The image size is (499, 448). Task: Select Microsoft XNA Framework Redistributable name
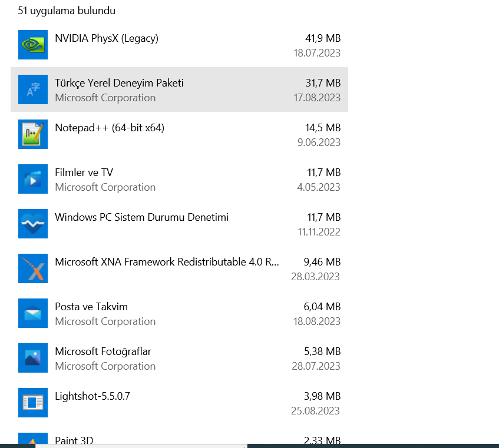167,262
